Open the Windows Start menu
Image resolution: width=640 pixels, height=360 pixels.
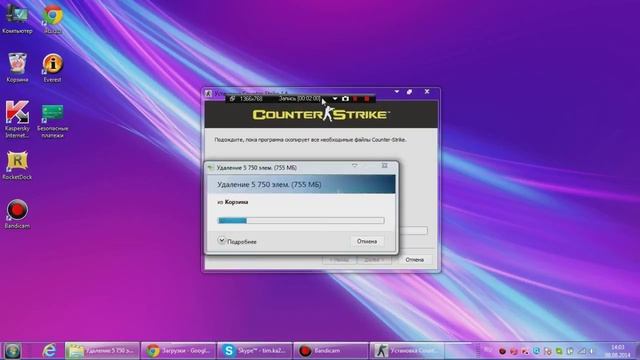tap(13, 351)
